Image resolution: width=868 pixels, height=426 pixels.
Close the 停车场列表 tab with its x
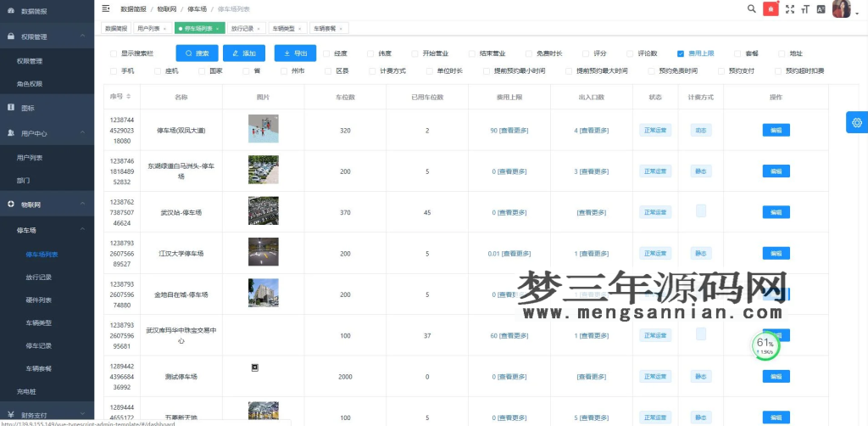pos(217,28)
